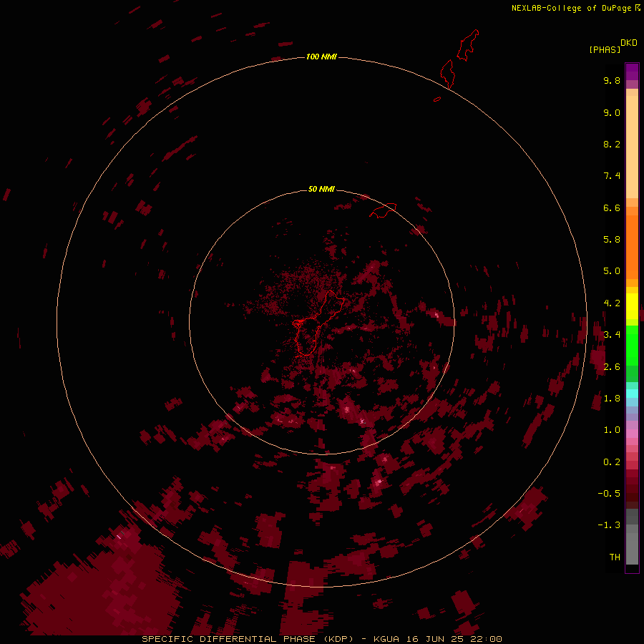
Task: Click the 9.8 value on the color scale
Action: (x=612, y=80)
